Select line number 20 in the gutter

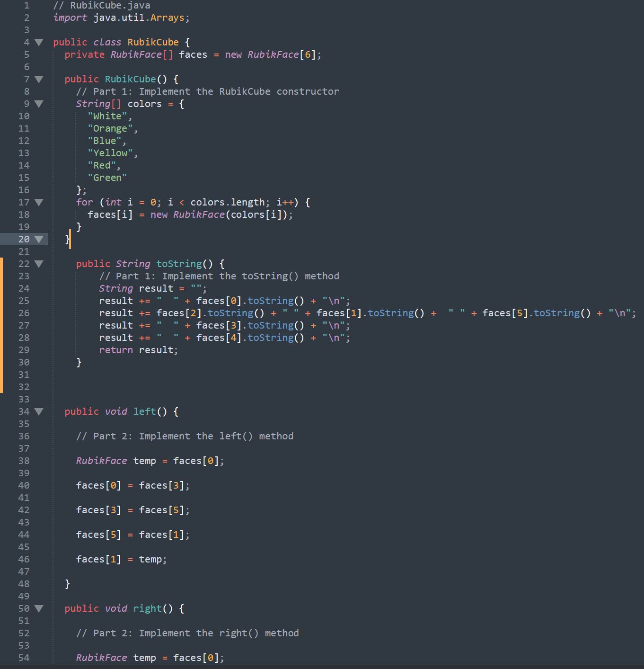click(x=24, y=239)
